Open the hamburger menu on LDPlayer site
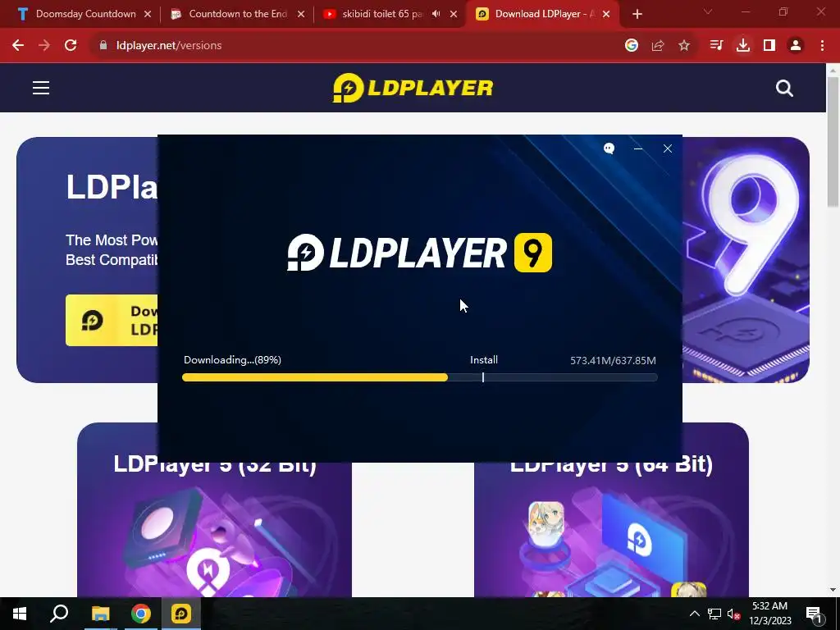This screenshot has height=630, width=840. click(x=41, y=88)
